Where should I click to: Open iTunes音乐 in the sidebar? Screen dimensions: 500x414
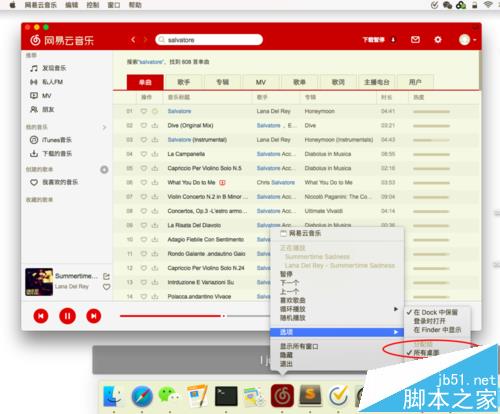[x=51, y=140]
